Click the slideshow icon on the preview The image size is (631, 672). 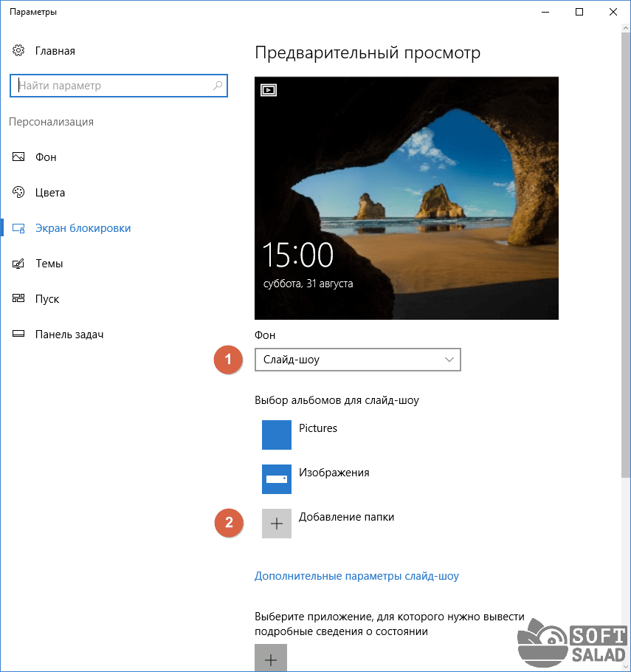[x=269, y=90]
